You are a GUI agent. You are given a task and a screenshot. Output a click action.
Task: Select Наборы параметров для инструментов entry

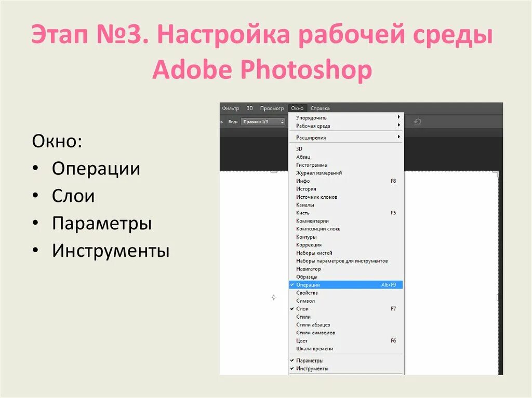[346, 260]
